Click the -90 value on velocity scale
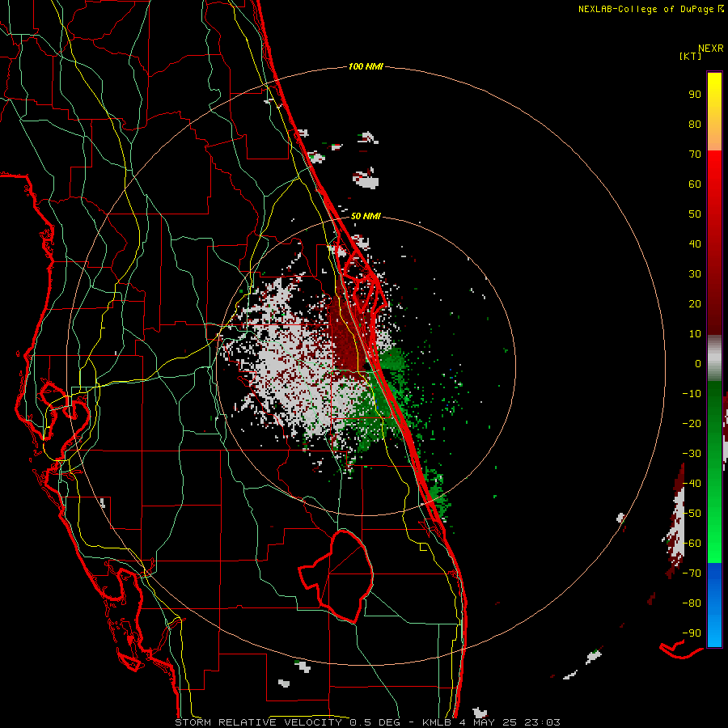 coord(692,633)
